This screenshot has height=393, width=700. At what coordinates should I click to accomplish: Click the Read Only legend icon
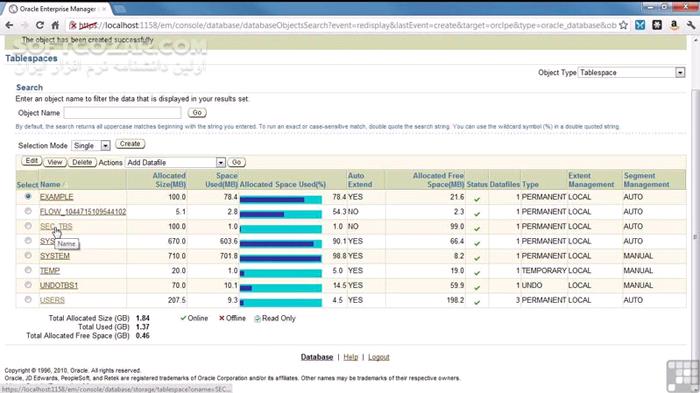[x=258, y=318]
